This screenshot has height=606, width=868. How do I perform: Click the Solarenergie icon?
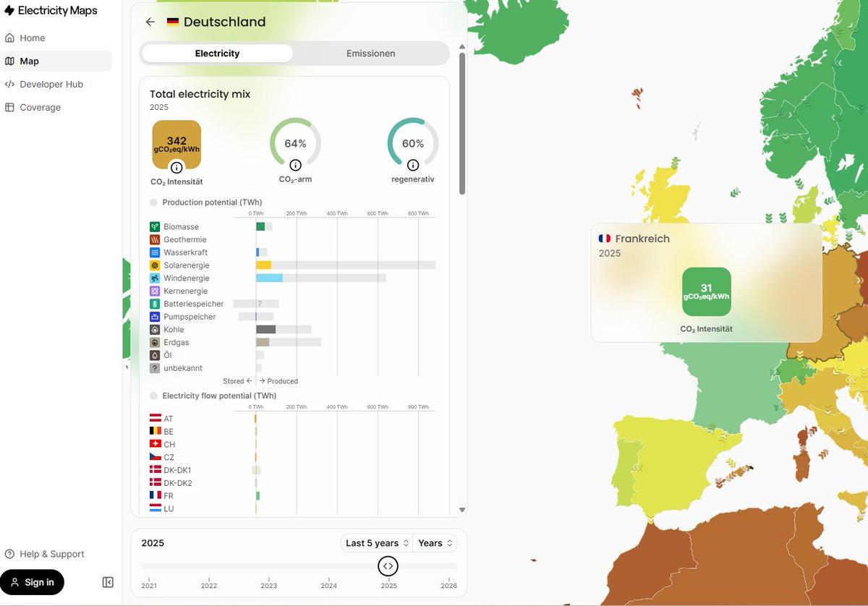coord(155,265)
